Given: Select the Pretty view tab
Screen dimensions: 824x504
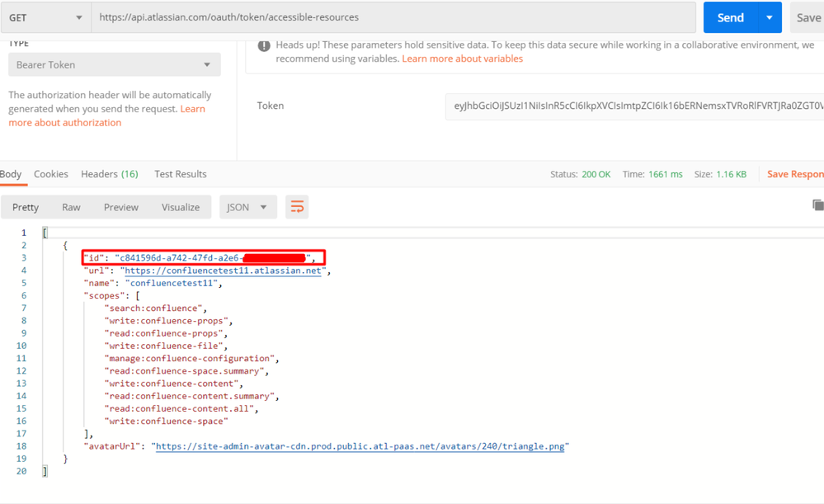Looking at the screenshot, I should click(x=26, y=207).
